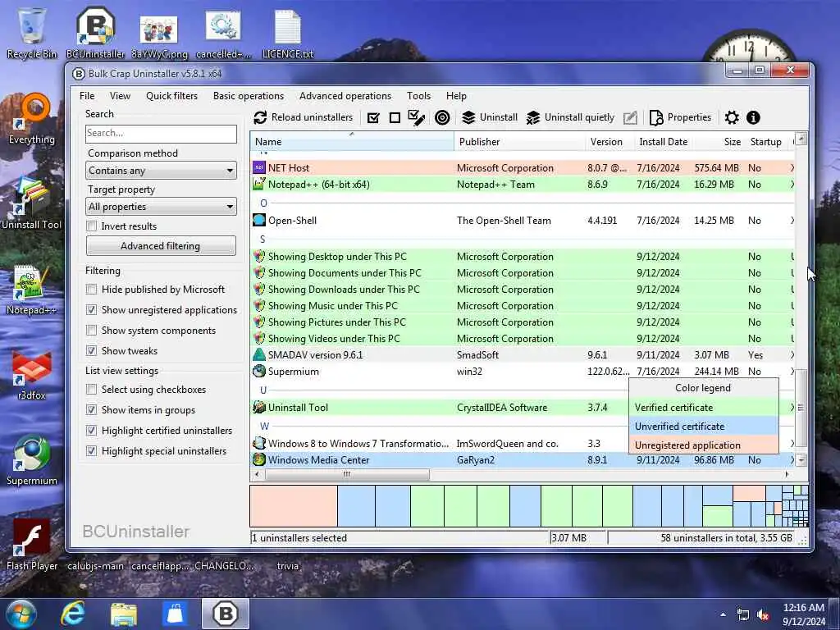Click the Windows Start orb
Screen dimensions: 840x630
(x=21, y=614)
